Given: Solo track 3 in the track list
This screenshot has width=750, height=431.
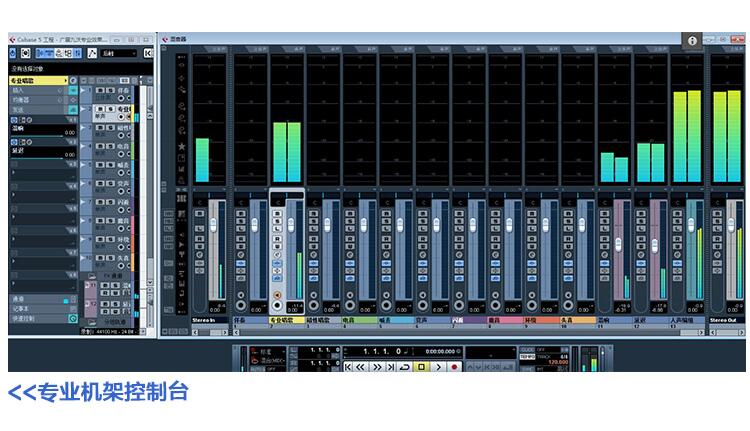Looking at the screenshot, I should [x=110, y=128].
